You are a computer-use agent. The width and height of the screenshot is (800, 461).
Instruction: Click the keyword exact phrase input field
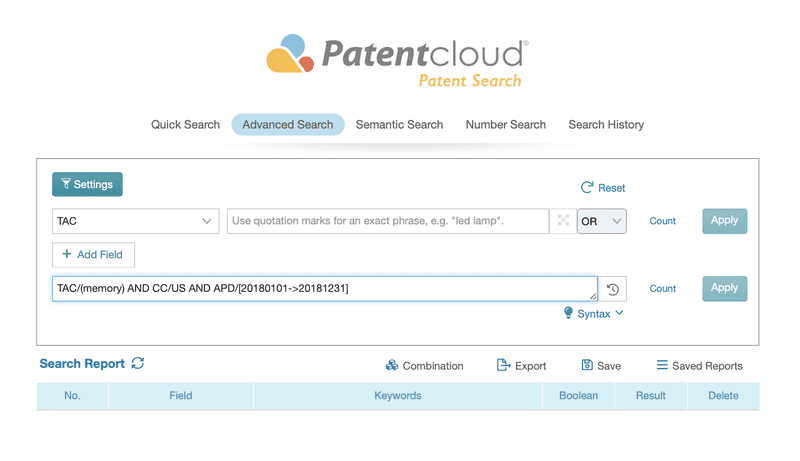388,221
